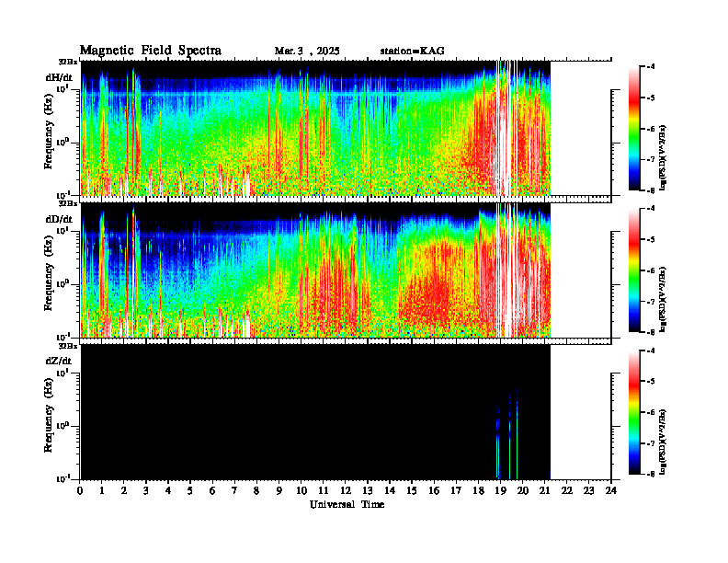The image size is (728, 563).
Task: Click the hour 0 tick label on the time axis
Action: pos(80,490)
